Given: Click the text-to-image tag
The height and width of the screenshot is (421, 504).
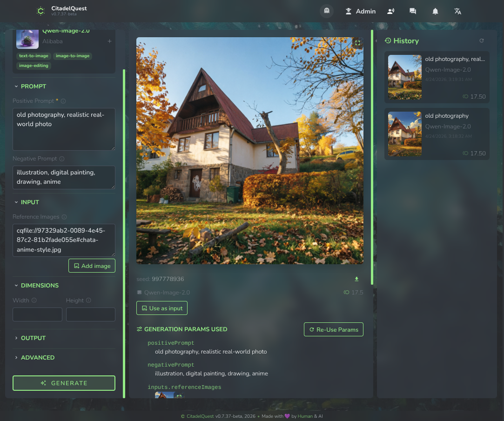Looking at the screenshot, I should click(34, 56).
